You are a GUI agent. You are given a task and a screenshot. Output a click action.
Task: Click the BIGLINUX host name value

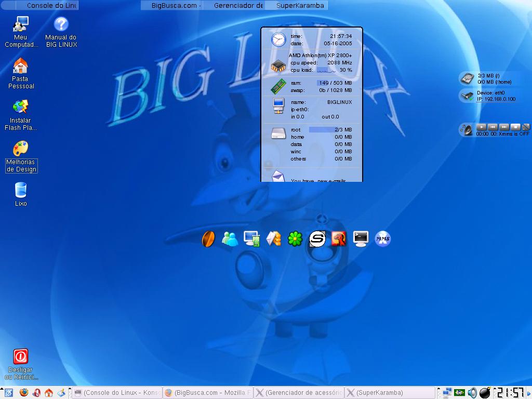(x=340, y=102)
